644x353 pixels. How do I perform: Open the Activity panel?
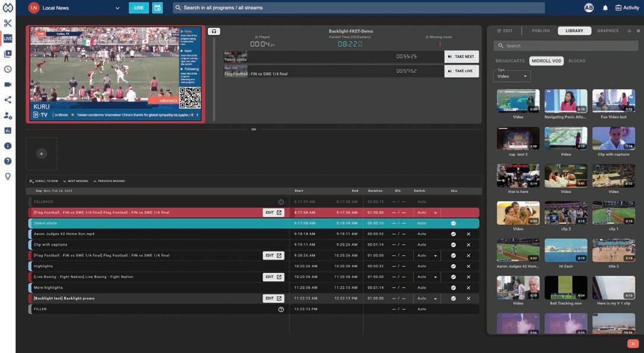pos(627,8)
